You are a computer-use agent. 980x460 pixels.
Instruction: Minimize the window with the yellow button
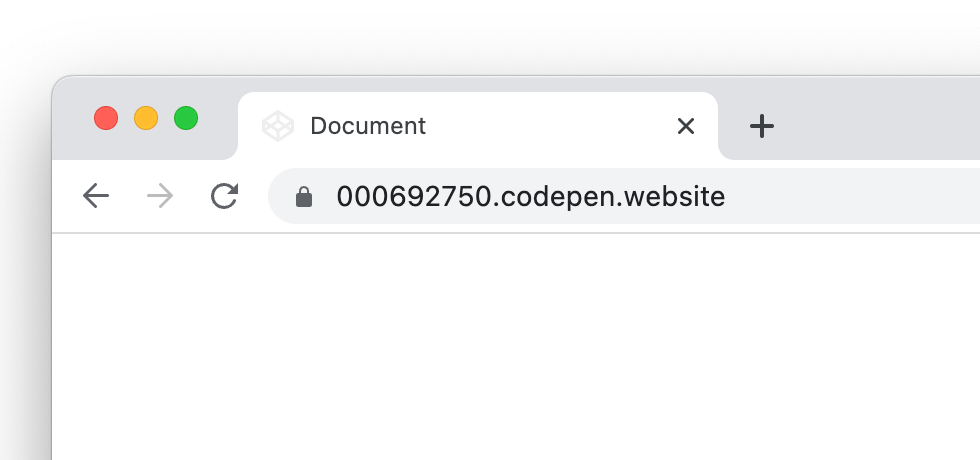[146, 118]
